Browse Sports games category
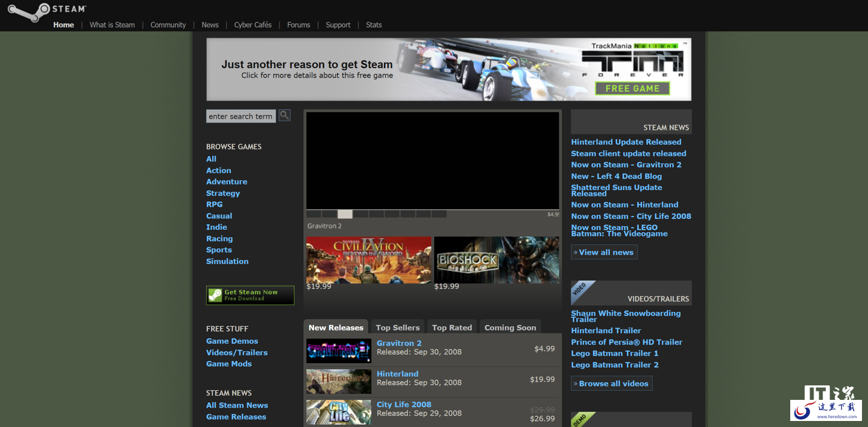 [219, 250]
